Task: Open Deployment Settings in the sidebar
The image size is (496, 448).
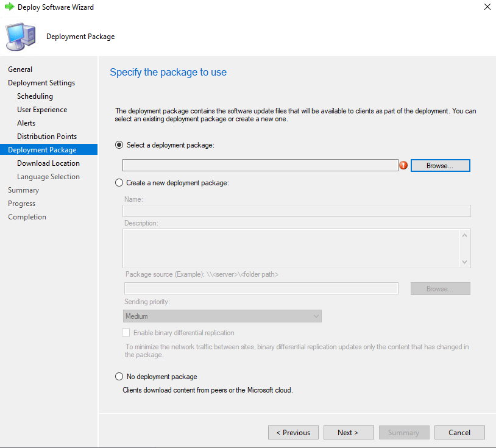Action: 41,83
